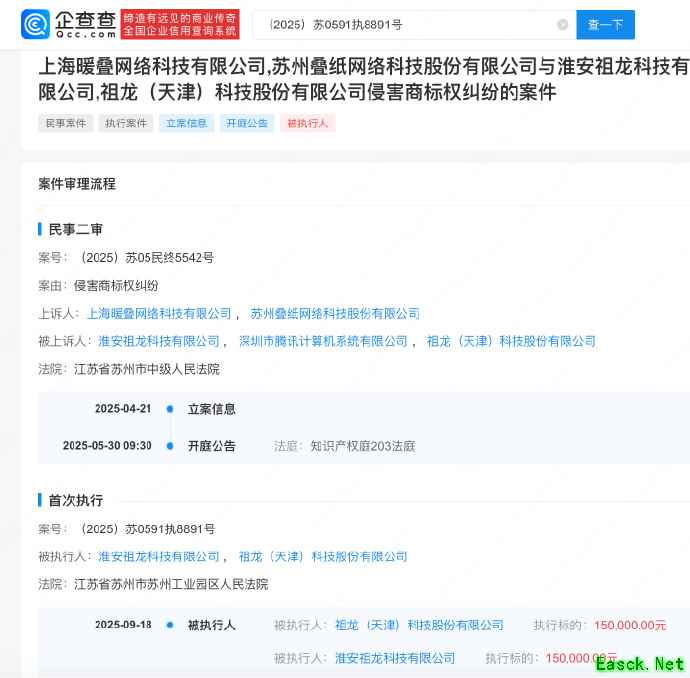Select the red 被执行人 tag

click(308, 123)
